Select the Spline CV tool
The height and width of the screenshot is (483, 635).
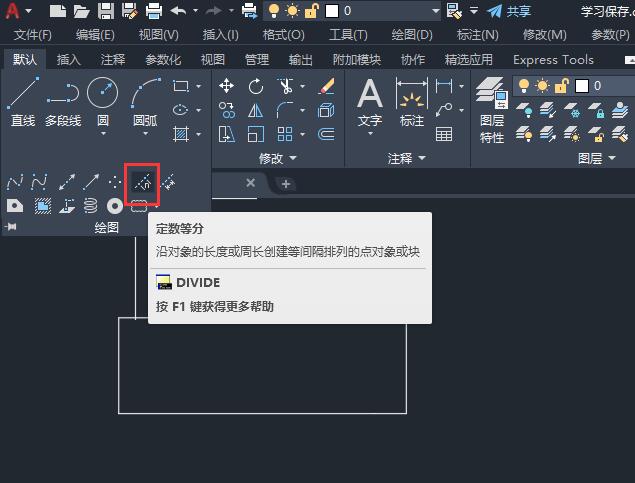(x=39, y=182)
